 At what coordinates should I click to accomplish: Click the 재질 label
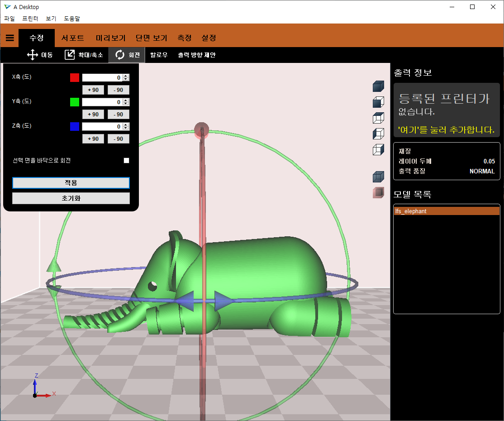pos(404,151)
